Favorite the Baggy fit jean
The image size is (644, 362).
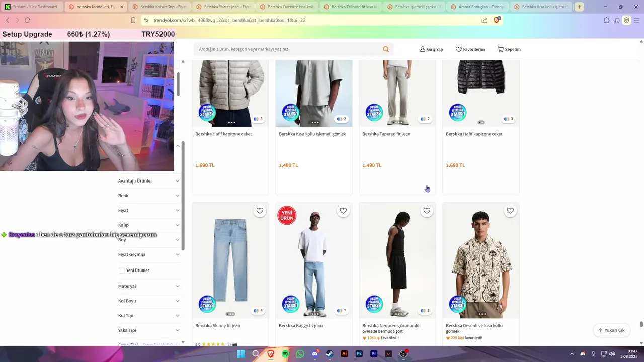343,211
